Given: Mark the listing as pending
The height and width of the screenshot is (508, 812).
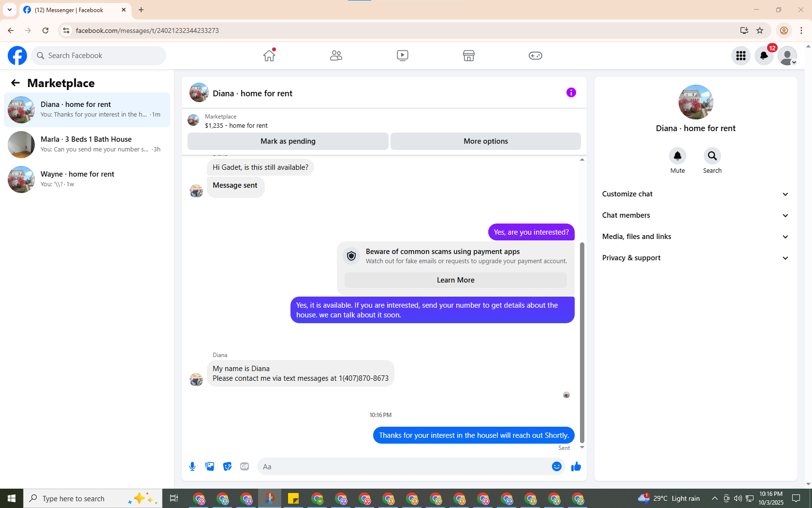Looking at the screenshot, I should [x=288, y=141].
